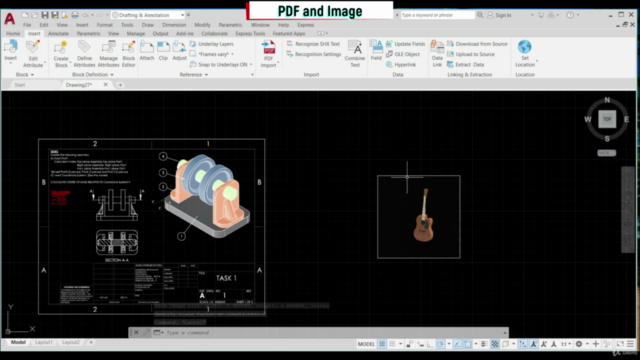
Task: Toggle object snap in status bar
Action: pyautogui.click(x=468, y=344)
